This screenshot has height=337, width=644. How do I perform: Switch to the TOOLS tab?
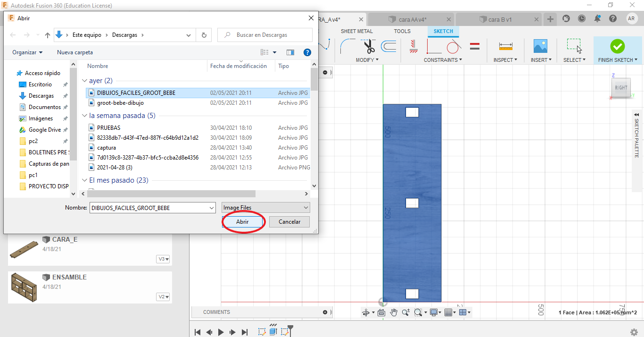(x=402, y=31)
